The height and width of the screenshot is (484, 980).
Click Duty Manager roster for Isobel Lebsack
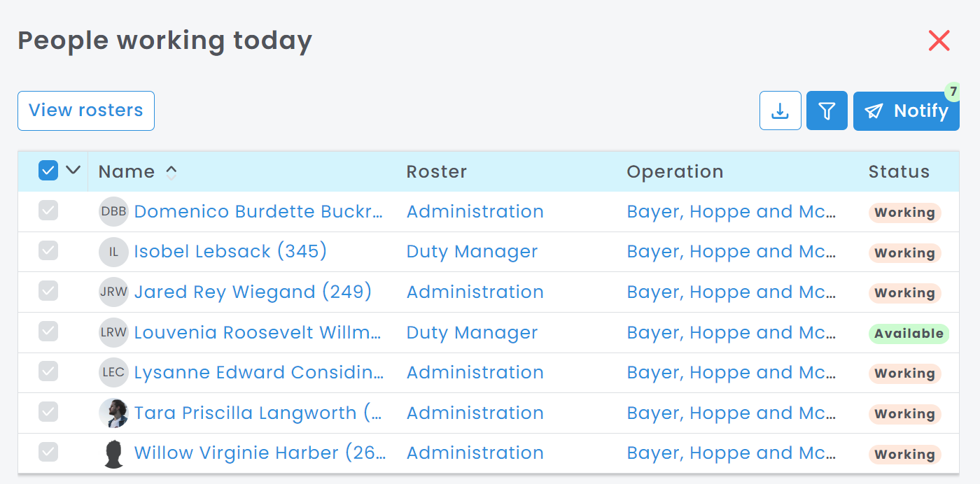click(472, 252)
